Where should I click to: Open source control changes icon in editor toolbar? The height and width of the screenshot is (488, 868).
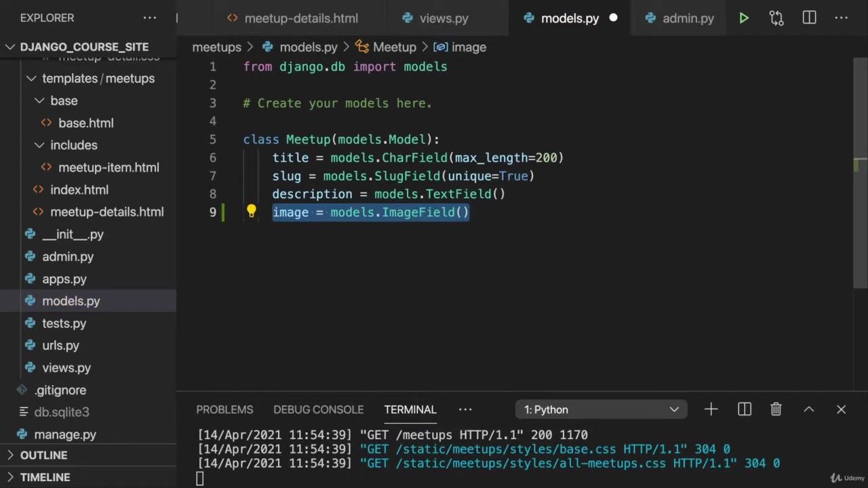click(776, 18)
